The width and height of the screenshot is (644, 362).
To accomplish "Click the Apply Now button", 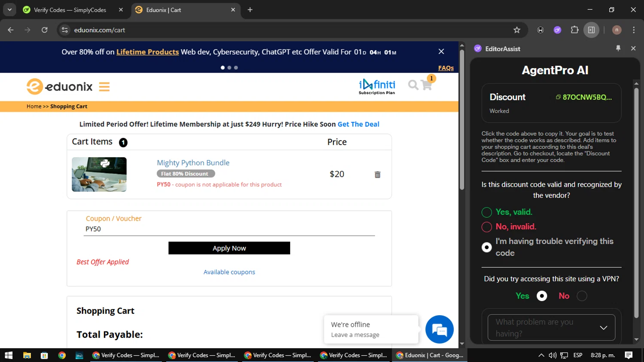I will [x=229, y=248].
